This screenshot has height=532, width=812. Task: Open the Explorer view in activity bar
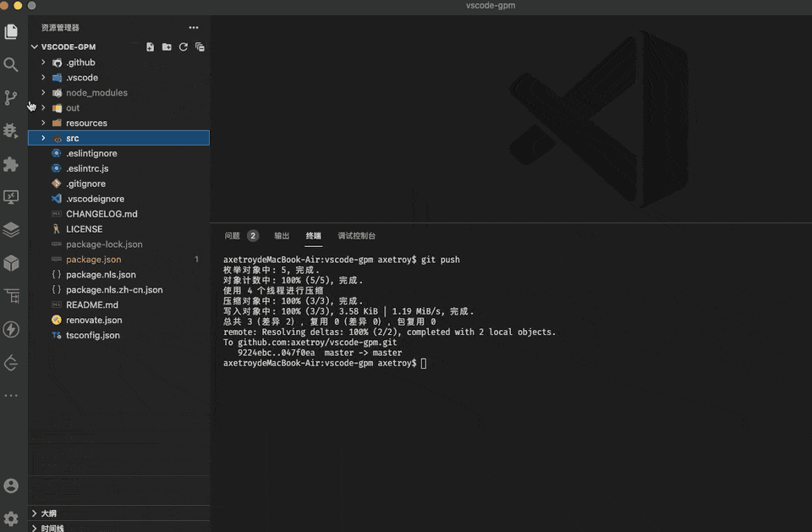[x=11, y=31]
